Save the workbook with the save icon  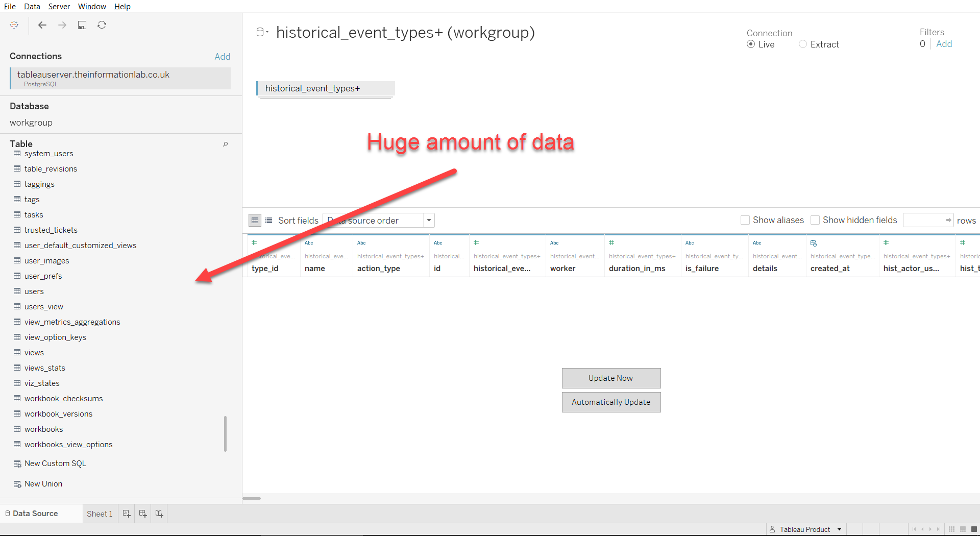pyautogui.click(x=82, y=25)
